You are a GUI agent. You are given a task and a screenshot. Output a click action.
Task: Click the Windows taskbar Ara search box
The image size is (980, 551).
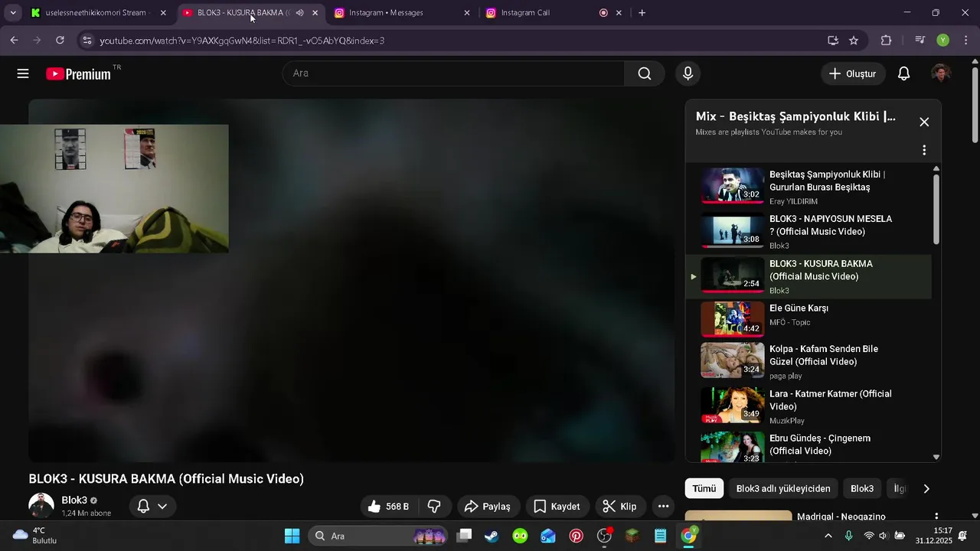379,536
